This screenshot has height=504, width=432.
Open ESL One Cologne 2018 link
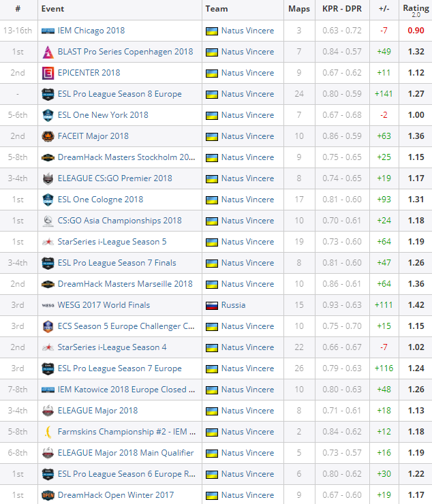(x=100, y=200)
